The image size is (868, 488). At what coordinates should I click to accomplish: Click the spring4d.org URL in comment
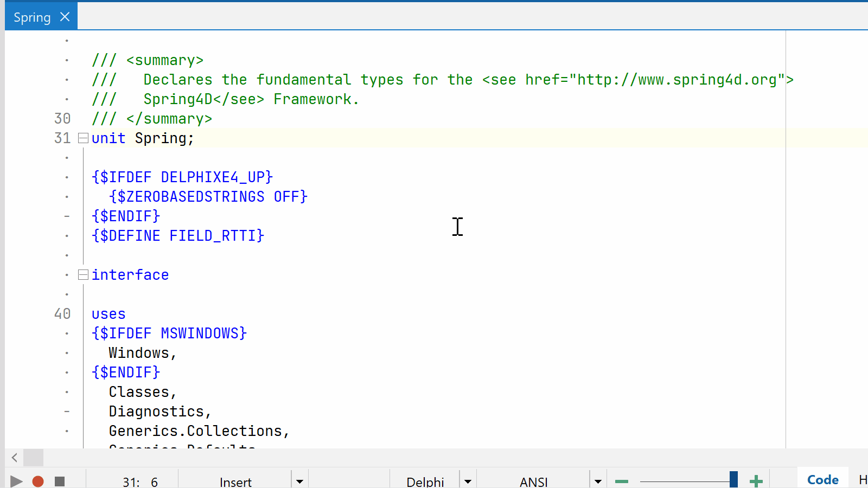point(677,80)
